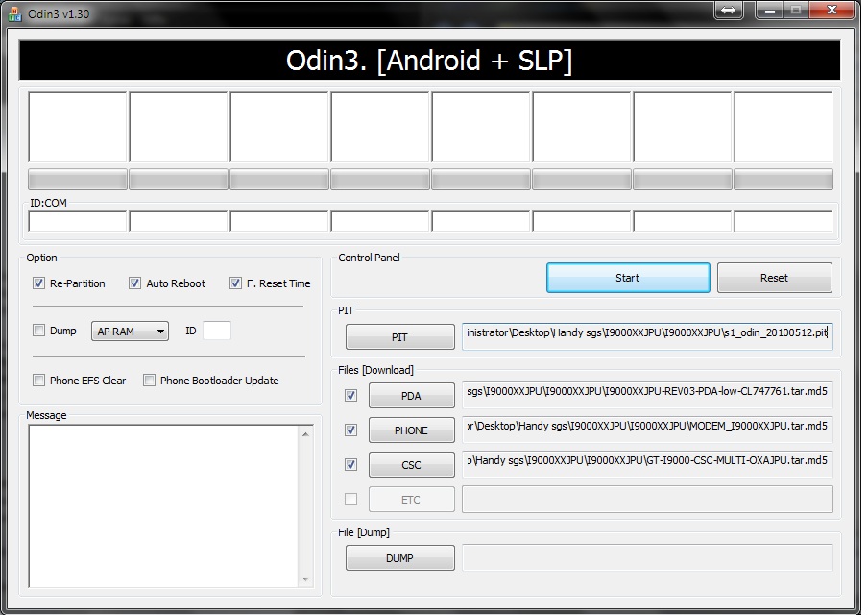Browse for a PIT file
The height and width of the screenshot is (615, 868).
pos(399,337)
